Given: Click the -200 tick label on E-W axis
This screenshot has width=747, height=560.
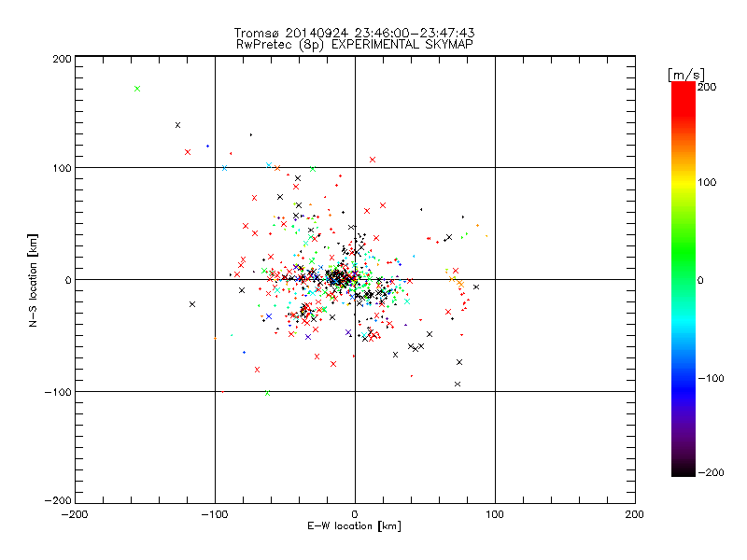Looking at the screenshot, I should [75, 514].
